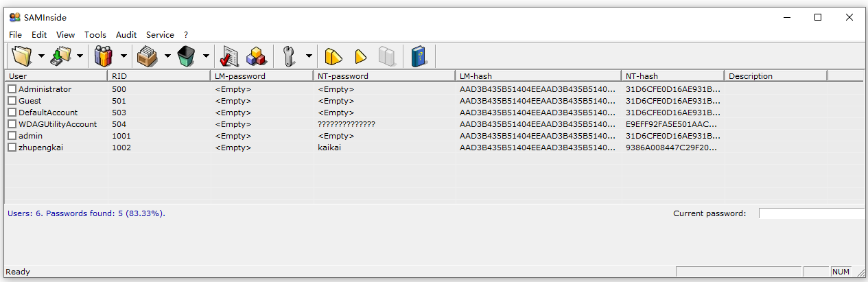Screen dimensions: 868x282
Task: Click RID value 1001
Action: click(x=121, y=136)
